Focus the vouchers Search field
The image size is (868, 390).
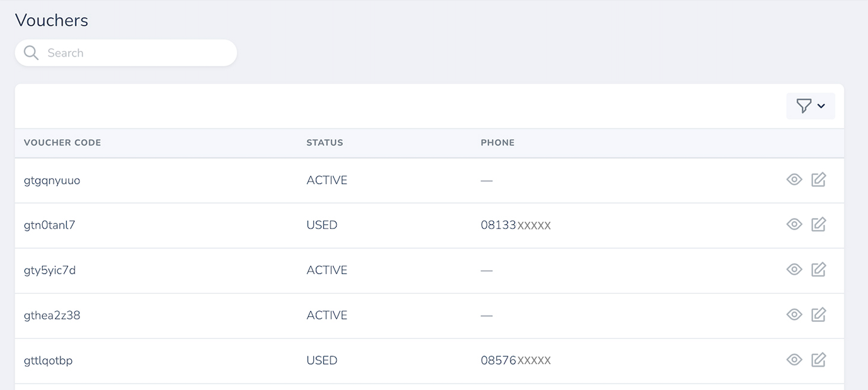coord(136,53)
